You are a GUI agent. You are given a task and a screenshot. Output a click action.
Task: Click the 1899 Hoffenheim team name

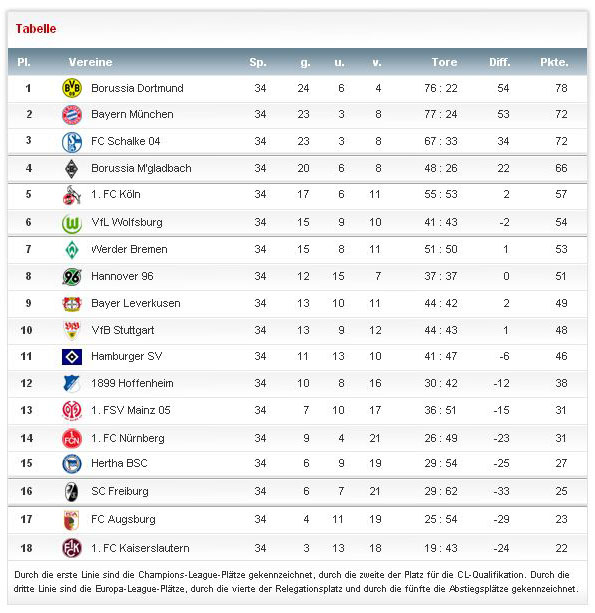[132, 383]
